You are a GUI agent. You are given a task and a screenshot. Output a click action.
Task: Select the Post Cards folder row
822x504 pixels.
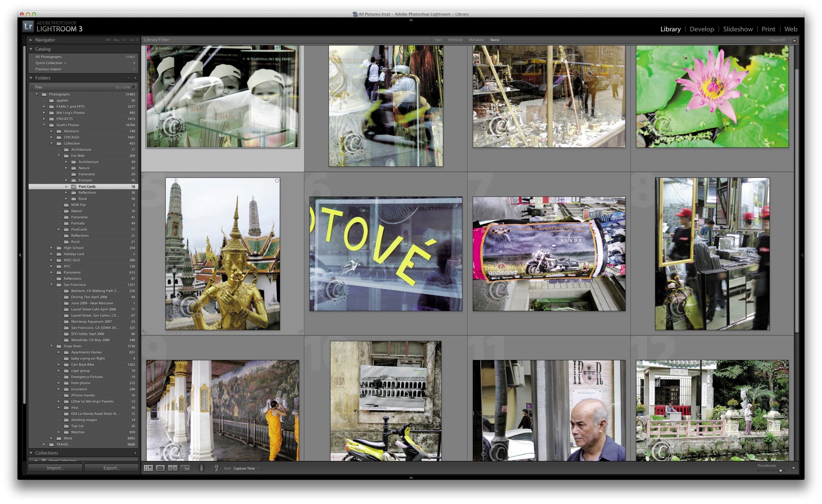click(83, 187)
